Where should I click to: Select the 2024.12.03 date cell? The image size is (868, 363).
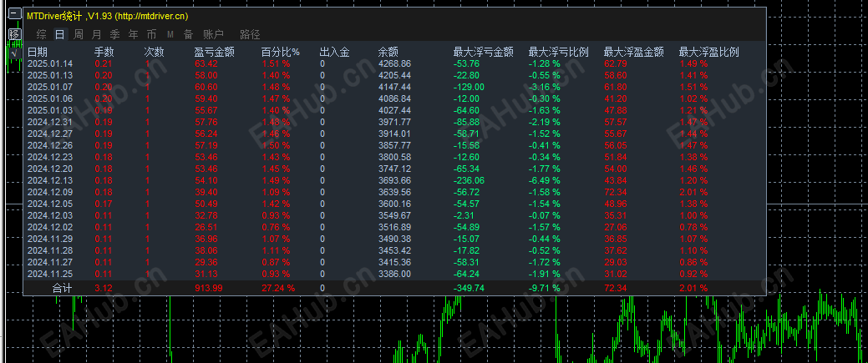pos(50,215)
